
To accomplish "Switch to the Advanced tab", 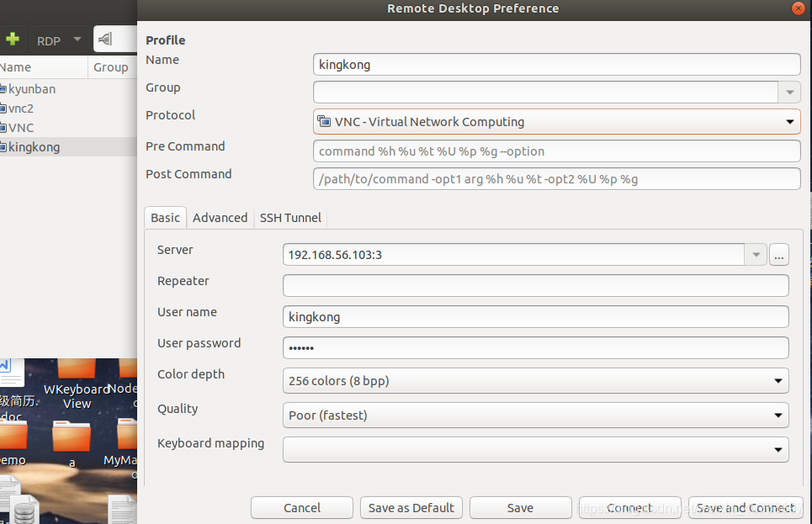I will point(220,218).
